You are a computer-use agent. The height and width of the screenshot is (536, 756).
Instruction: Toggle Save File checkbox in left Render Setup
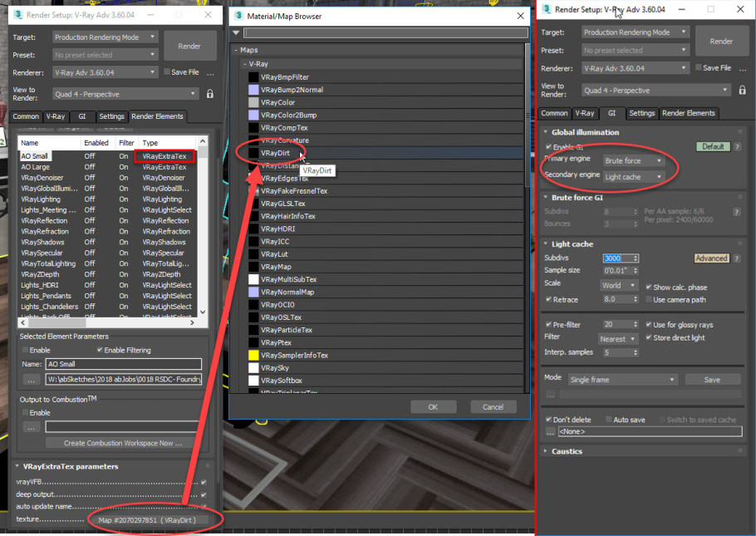[167, 72]
